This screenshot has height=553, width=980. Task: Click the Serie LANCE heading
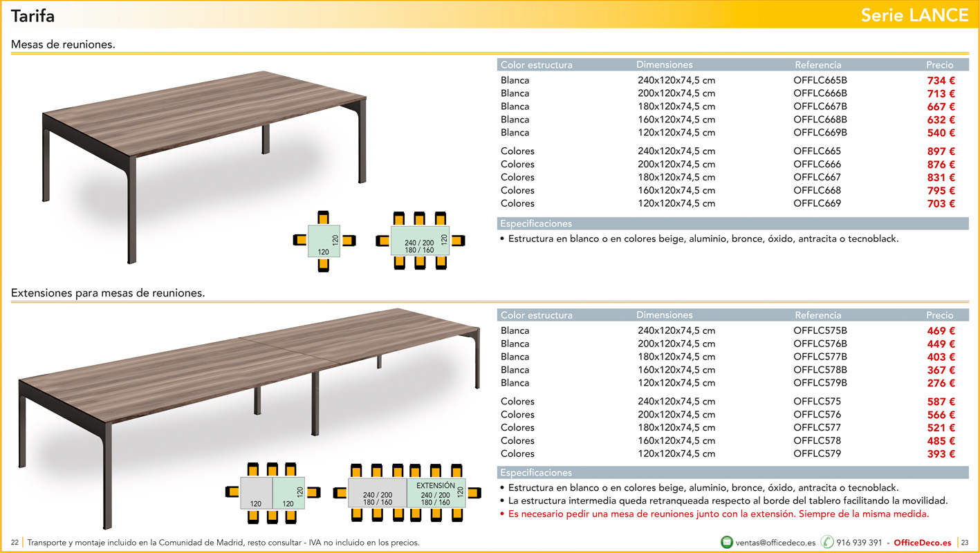pos(914,15)
